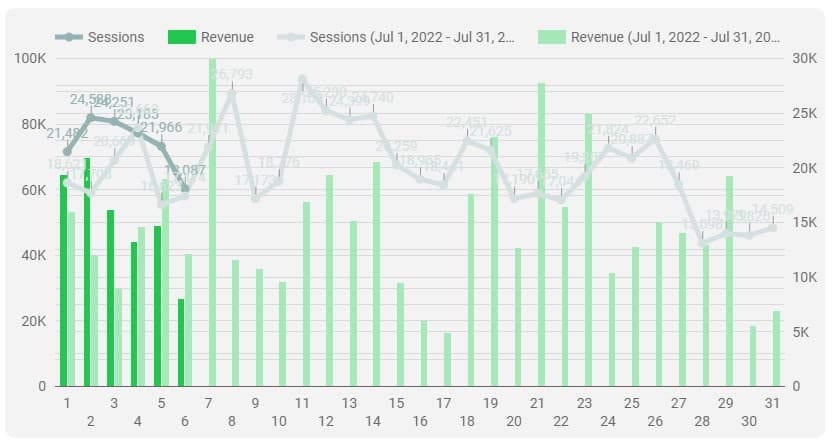The width and height of the screenshot is (832, 448).
Task: Click the Sessions data point for day 3
Action: tap(114, 122)
